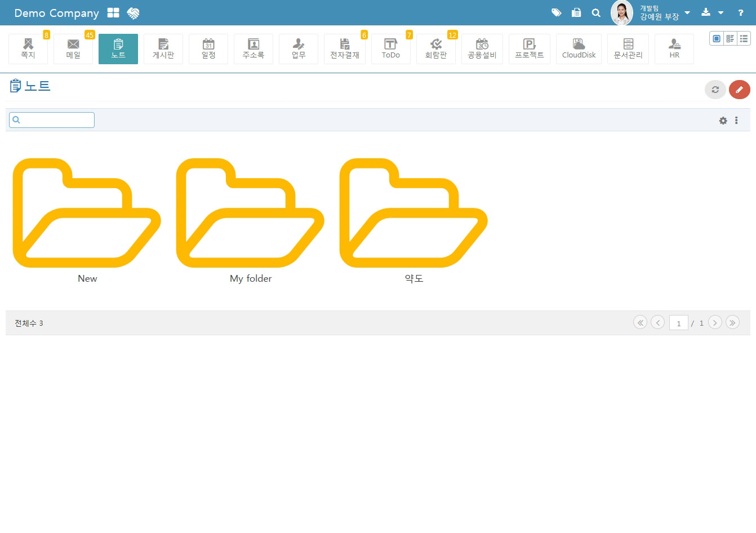Click the 노트 page title link
Viewport: 756px width, 533px height.
pos(38,86)
